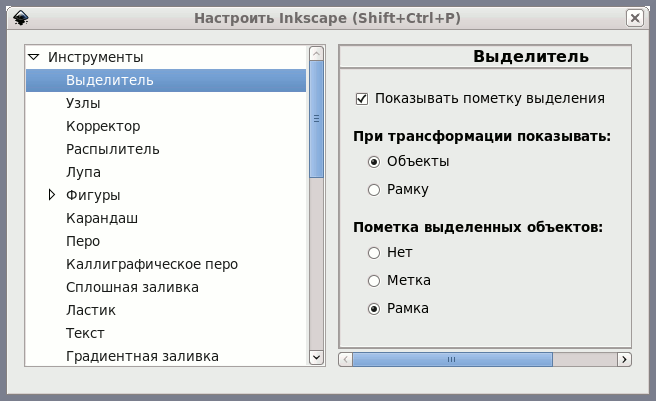656x401 pixels.
Task: Click the tree scrollbar down arrow
Action: point(316,357)
